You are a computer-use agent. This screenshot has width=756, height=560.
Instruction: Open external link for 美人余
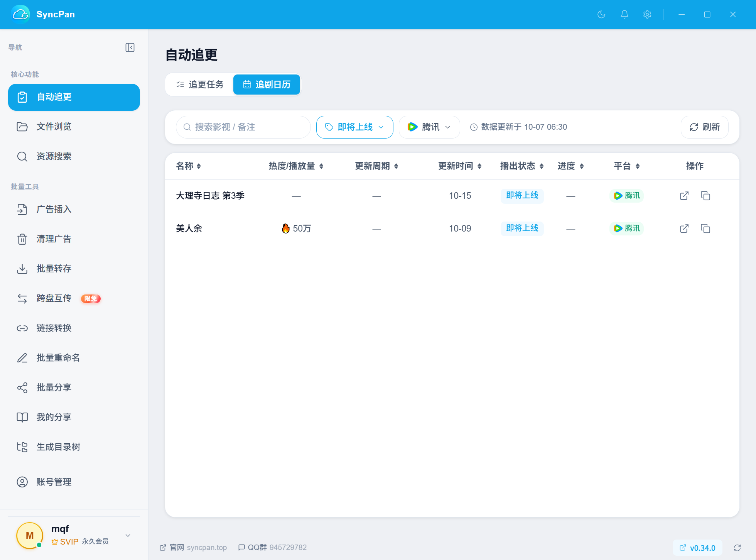click(x=684, y=228)
